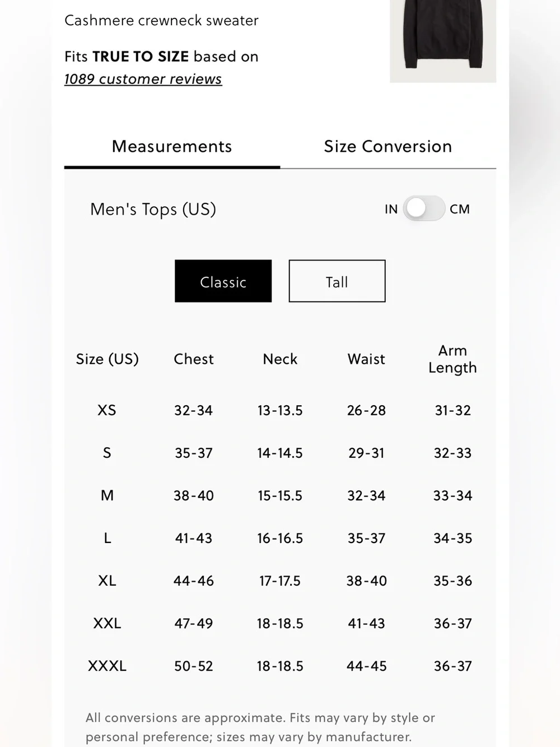Image resolution: width=560 pixels, height=747 pixels.
Task: Switch to the Size Conversion tab
Action: 388,147
